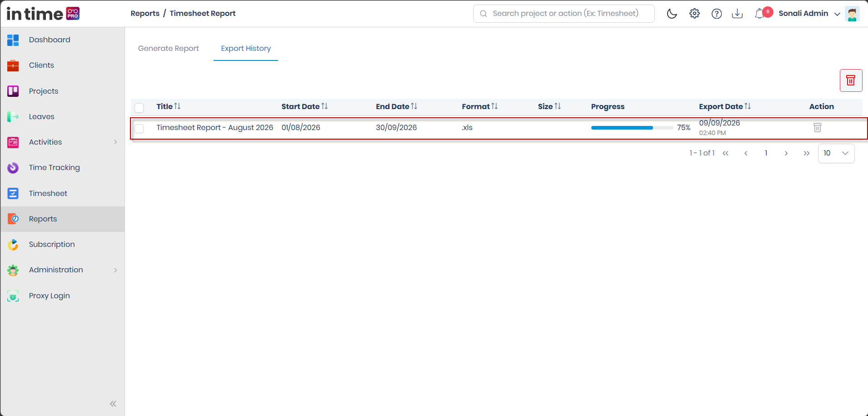Check the Timesheet Report row checkbox
Image resolution: width=868 pixels, height=416 pixels.
coord(139,129)
